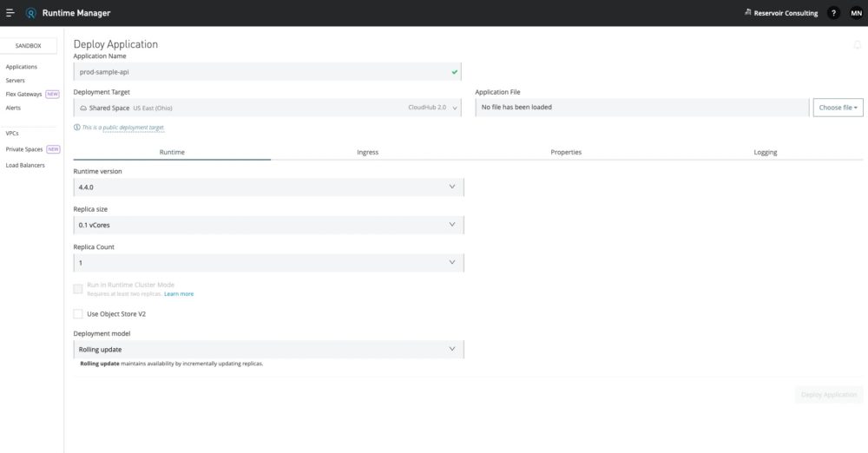Open the MN user avatar menu
Image resolution: width=868 pixels, height=453 pixels.
856,13
